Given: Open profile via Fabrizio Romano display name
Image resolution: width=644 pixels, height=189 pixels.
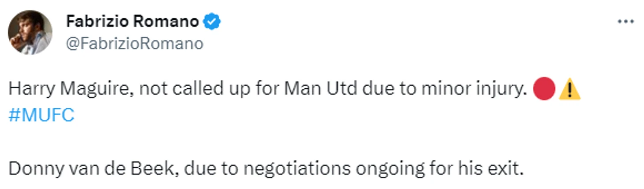Looking at the screenshot, I should pyautogui.click(x=132, y=21).
